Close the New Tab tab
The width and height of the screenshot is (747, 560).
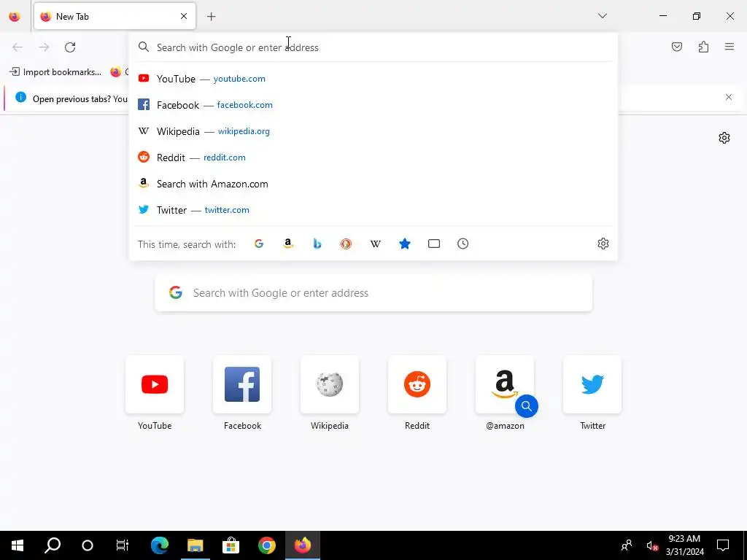tap(184, 16)
